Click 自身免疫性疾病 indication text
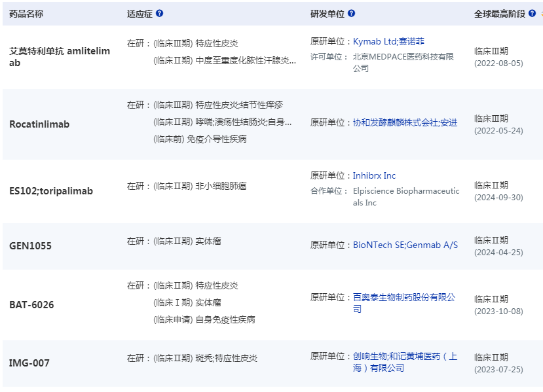 pyautogui.click(x=225, y=320)
